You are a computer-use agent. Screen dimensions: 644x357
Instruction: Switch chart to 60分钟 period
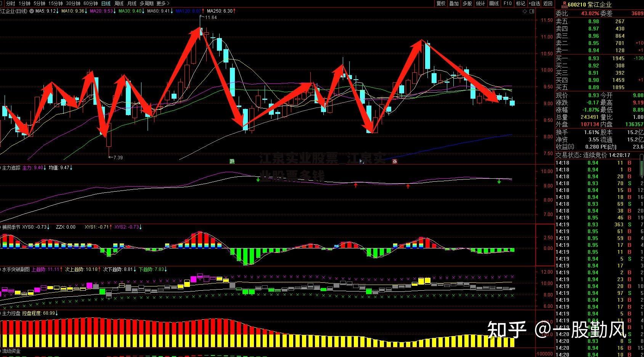[91, 3]
